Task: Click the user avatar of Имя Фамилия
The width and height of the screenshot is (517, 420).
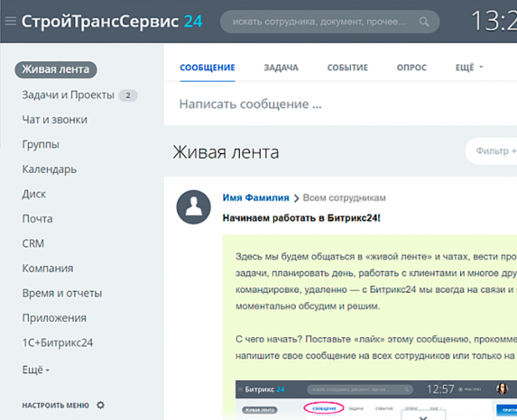Action: [194, 207]
